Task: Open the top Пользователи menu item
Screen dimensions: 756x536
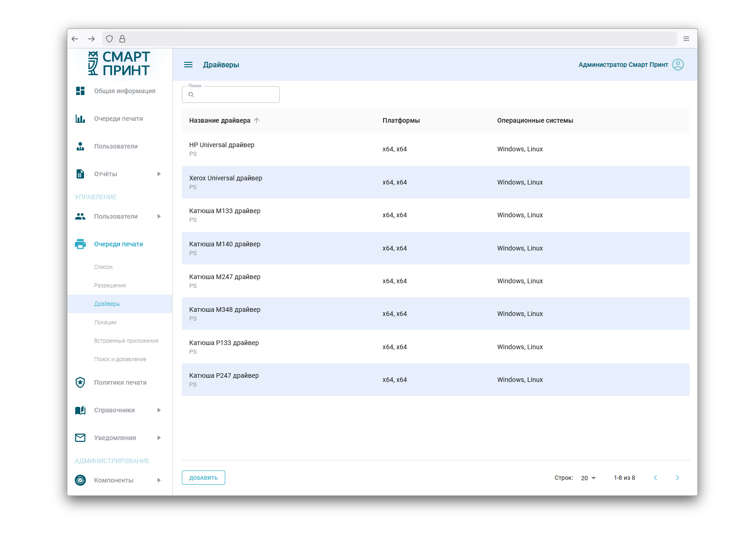Action: coord(116,146)
